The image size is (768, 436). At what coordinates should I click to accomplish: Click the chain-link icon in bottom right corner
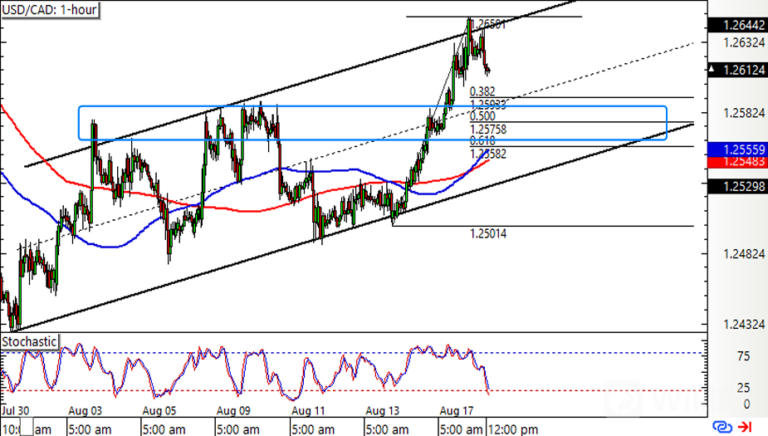[x=723, y=426]
